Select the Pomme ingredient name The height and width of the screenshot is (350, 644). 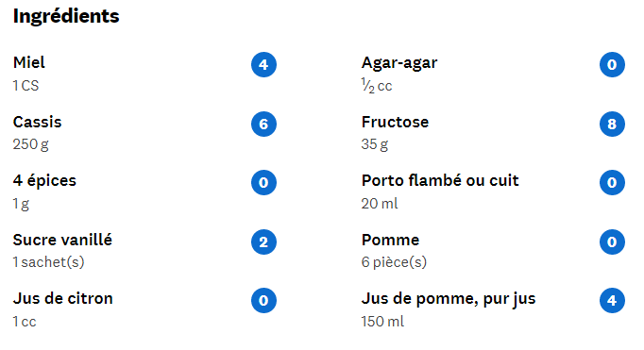(x=390, y=240)
